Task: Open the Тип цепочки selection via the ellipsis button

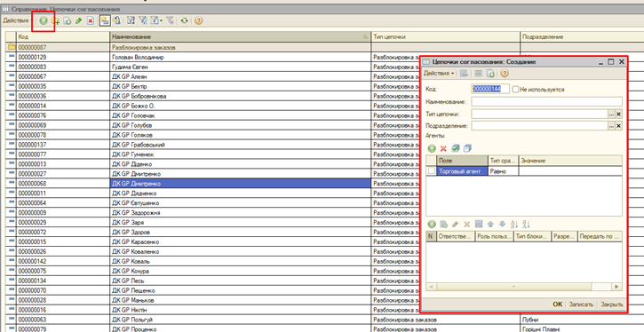Action: 611,115
